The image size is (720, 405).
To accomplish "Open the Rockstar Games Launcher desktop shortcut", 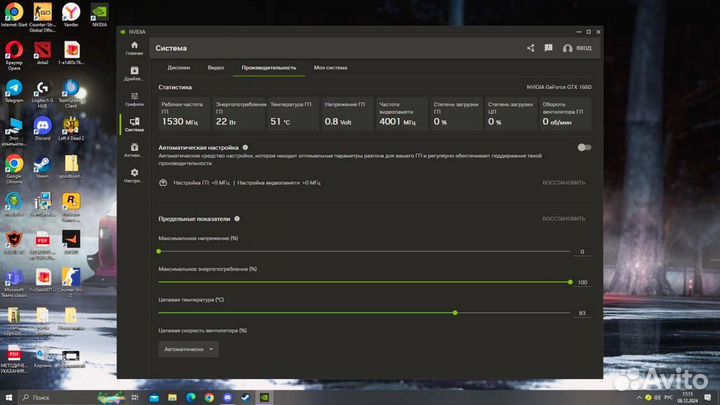I will (71, 208).
